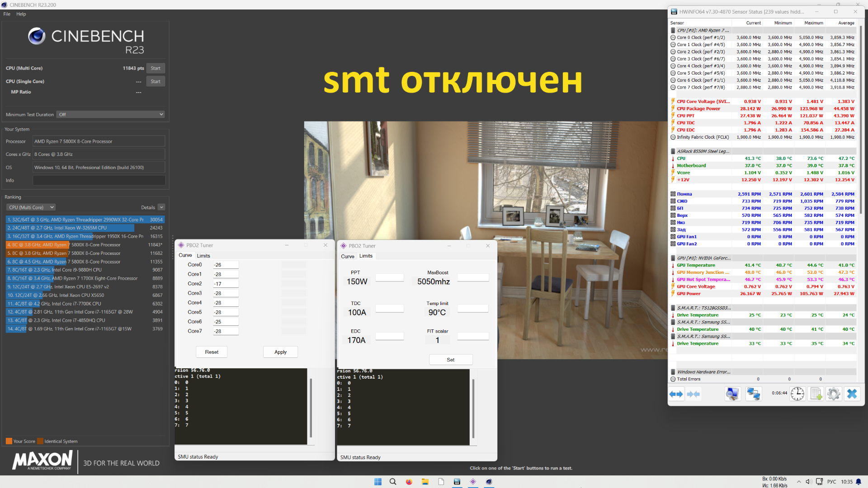Open Minimum Test Duration dropdown
Image resolution: width=868 pixels, height=488 pixels.
tap(110, 115)
